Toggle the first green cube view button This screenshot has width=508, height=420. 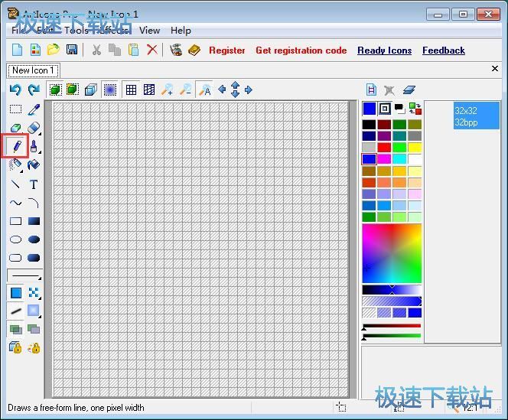pos(56,90)
